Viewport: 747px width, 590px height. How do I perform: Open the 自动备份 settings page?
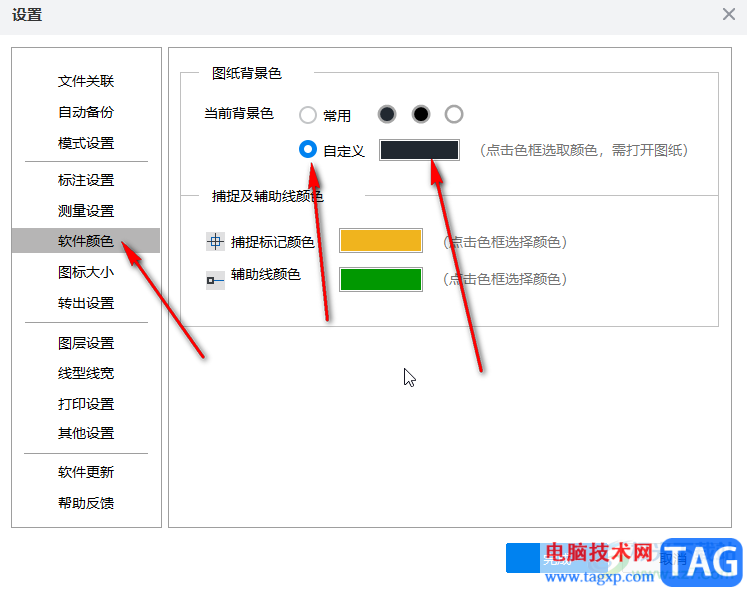[86, 112]
